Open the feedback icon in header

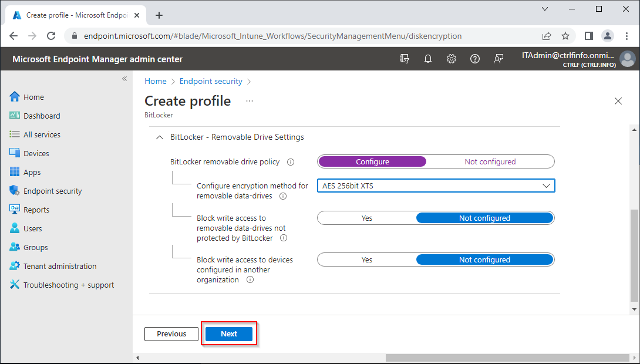tap(498, 59)
